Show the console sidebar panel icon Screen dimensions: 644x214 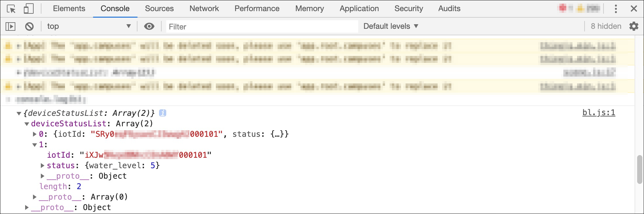10,26
